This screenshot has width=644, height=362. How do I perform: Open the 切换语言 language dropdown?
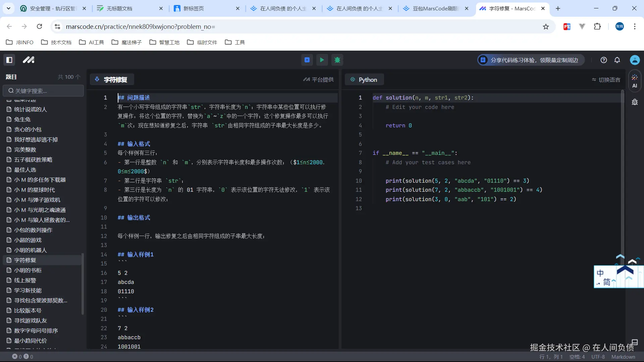606,79
